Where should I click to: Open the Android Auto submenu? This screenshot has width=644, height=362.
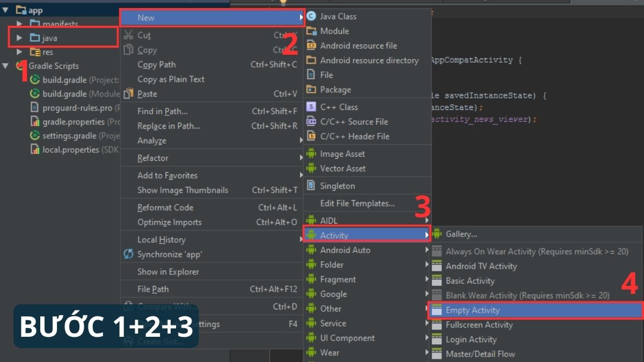tap(368, 250)
